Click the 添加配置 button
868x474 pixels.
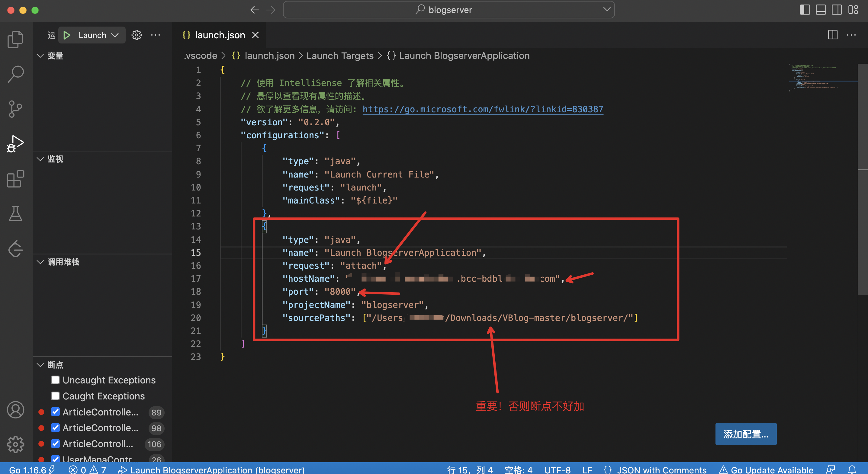(746, 434)
